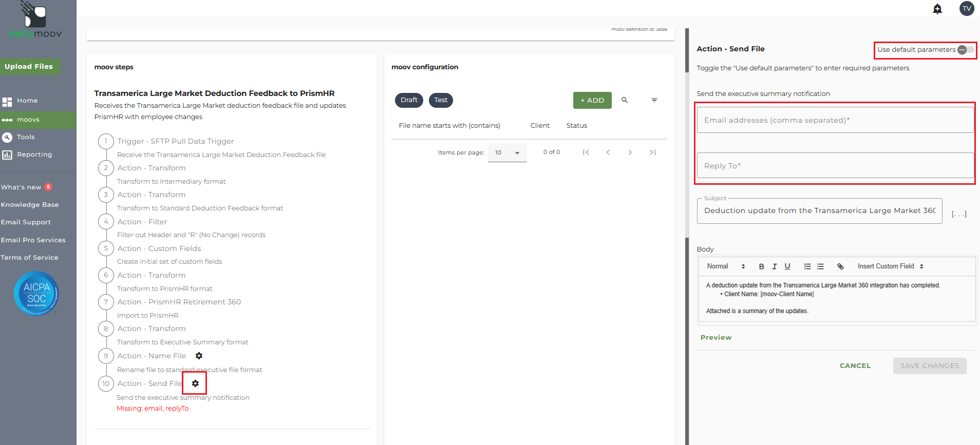Viewport: 980px width, 445px height.
Task: Open the moov configuration filter icon
Action: pyautogui.click(x=654, y=100)
